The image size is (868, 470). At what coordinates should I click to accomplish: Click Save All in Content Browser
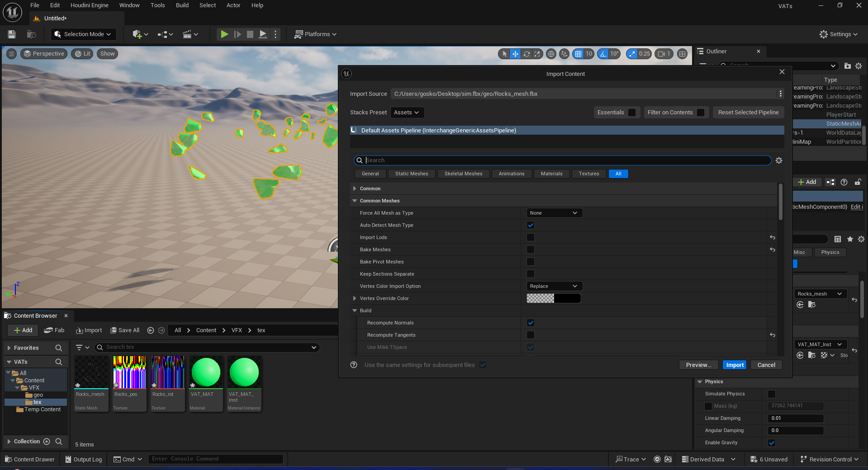[x=125, y=330]
